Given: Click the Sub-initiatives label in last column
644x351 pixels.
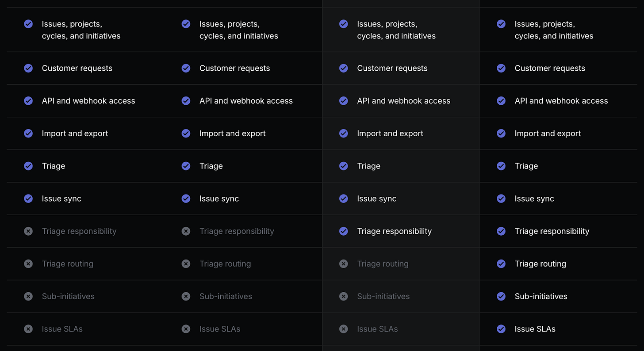Looking at the screenshot, I should coord(540,297).
